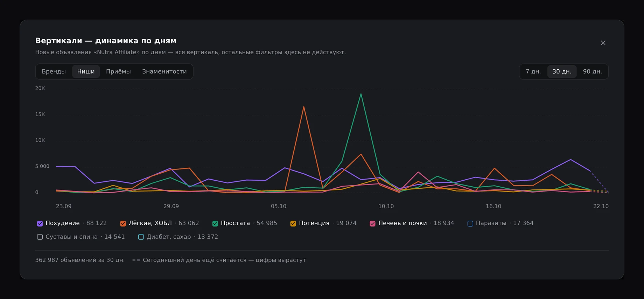Uncheck the Лёгкие, ХОБЛ series checkbox
Screen dimensions: 644x299
pyautogui.click(x=123, y=223)
